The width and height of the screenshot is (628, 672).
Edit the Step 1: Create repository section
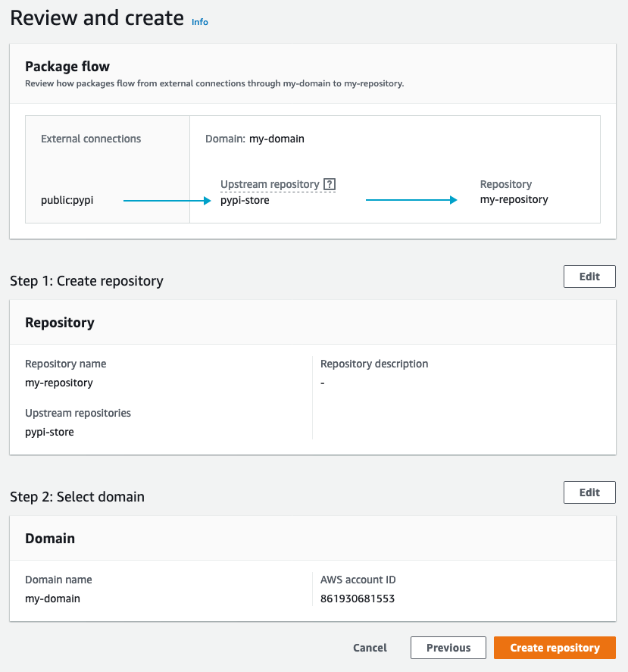click(x=589, y=276)
